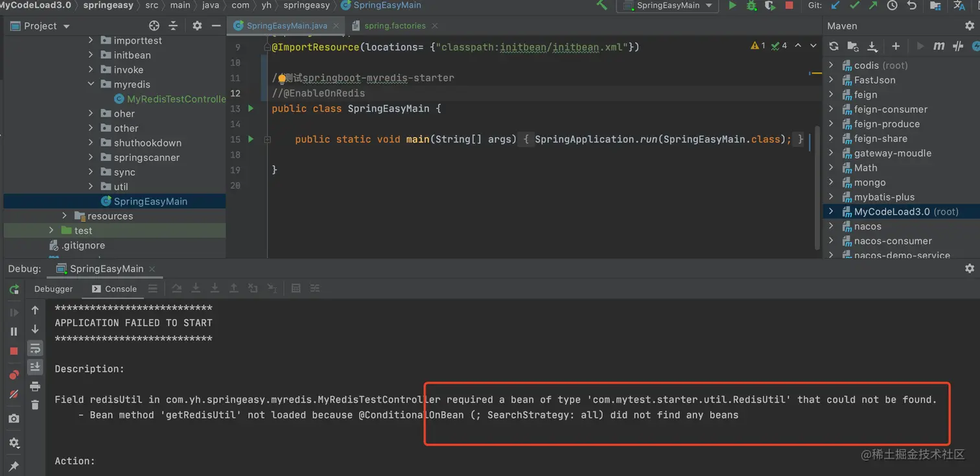Expand MyCodeLoad3.0 root Maven module
This screenshot has width=980, height=476.
[831, 211]
